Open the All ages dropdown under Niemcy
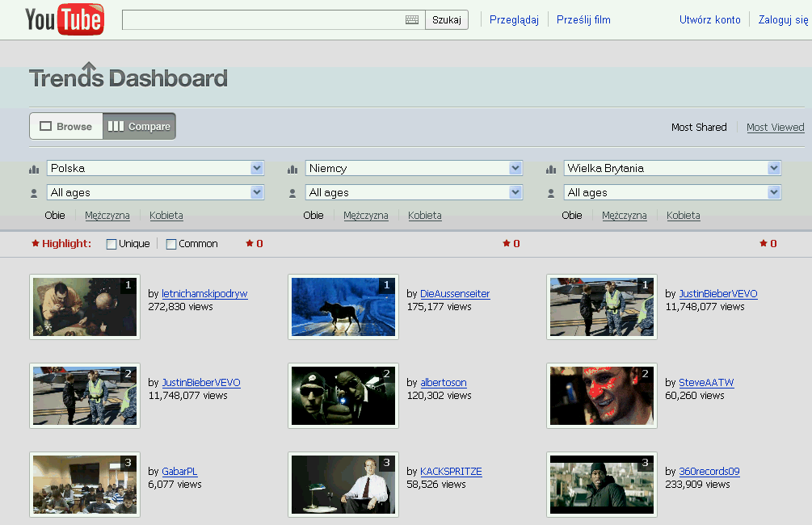 (414, 192)
